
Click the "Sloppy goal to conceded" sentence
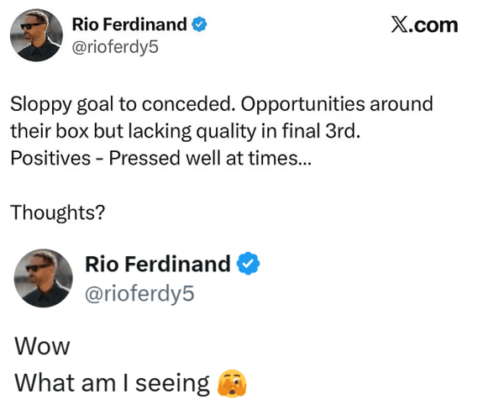click(x=122, y=106)
